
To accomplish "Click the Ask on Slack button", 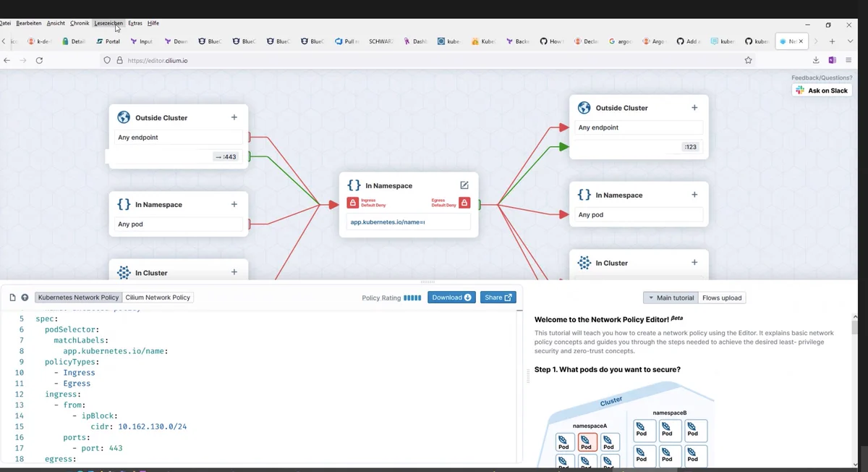I will pos(822,90).
